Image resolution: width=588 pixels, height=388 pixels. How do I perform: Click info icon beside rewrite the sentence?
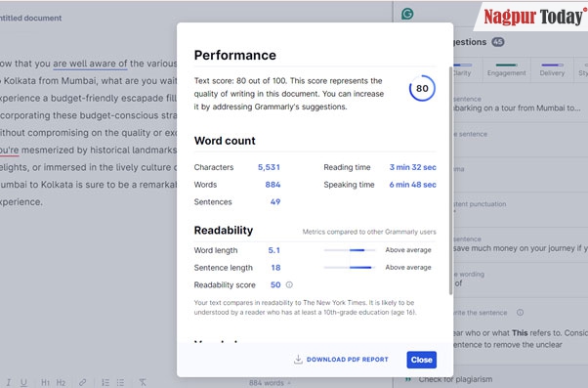[x=521, y=312]
